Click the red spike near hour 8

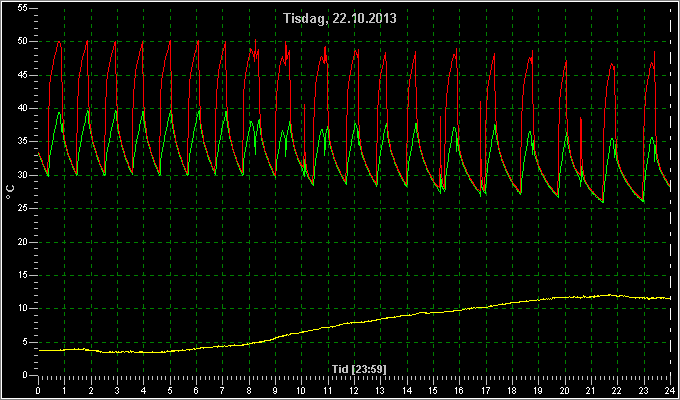pyautogui.click(x=255, y=40)
